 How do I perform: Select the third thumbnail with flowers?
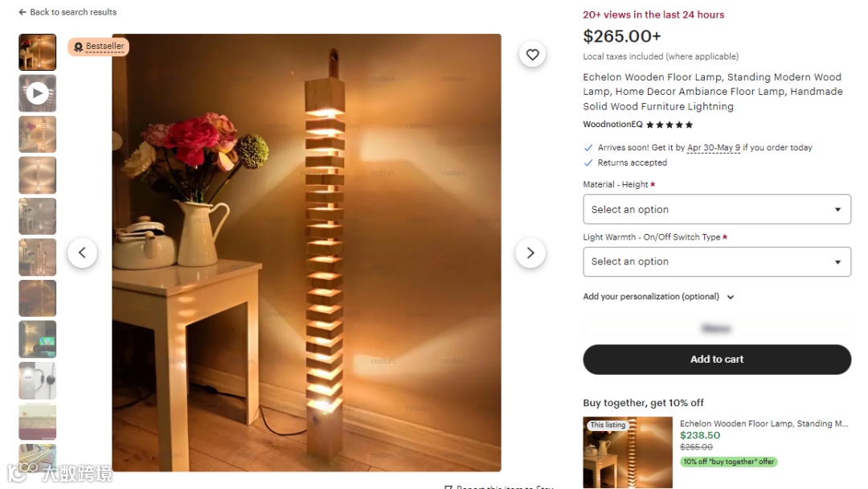37,134
